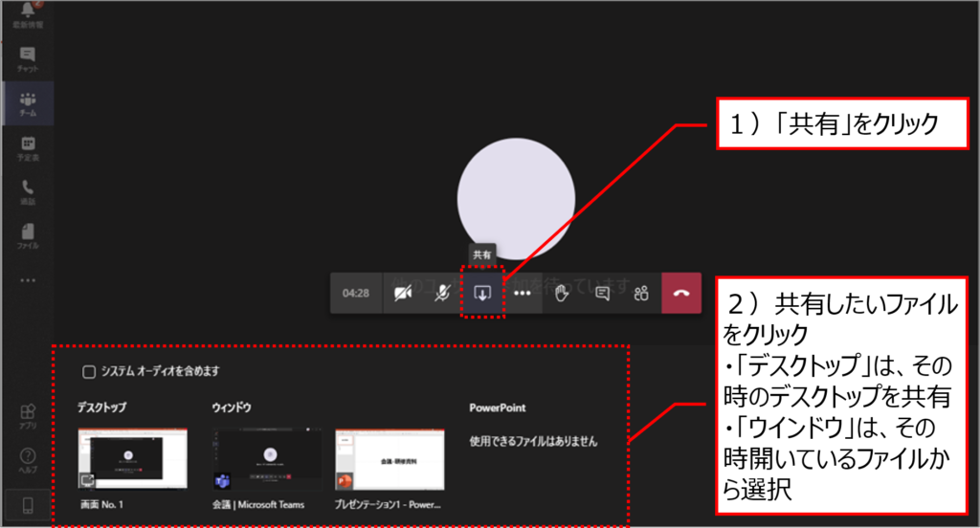Click the デスクトップ section heading
This screenshot has height=528, width=980.
(x=101, y=407)
